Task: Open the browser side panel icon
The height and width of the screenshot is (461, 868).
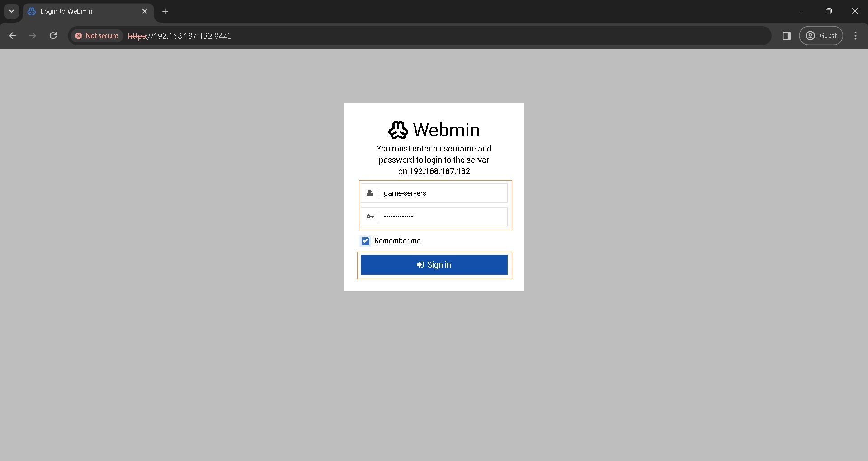Action: [x=787, y=36]
